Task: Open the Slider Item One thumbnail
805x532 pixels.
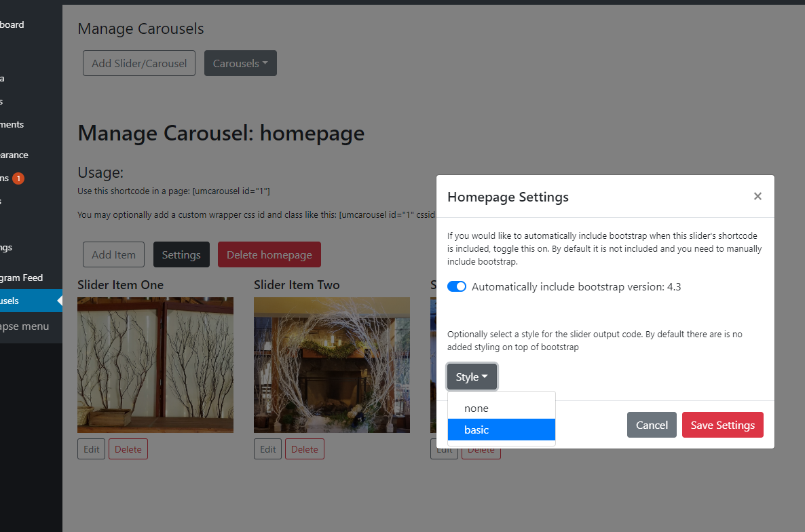Action: [155, 364]
